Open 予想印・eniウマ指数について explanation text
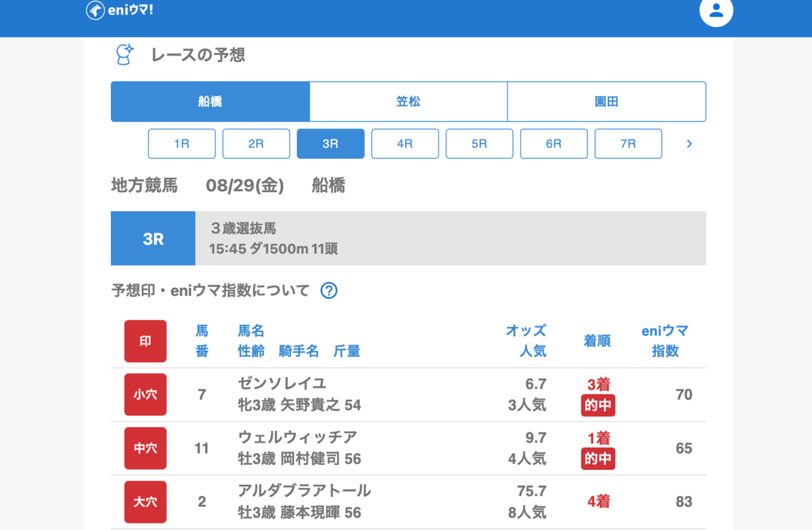812x530 pixels. click(210, 290)
